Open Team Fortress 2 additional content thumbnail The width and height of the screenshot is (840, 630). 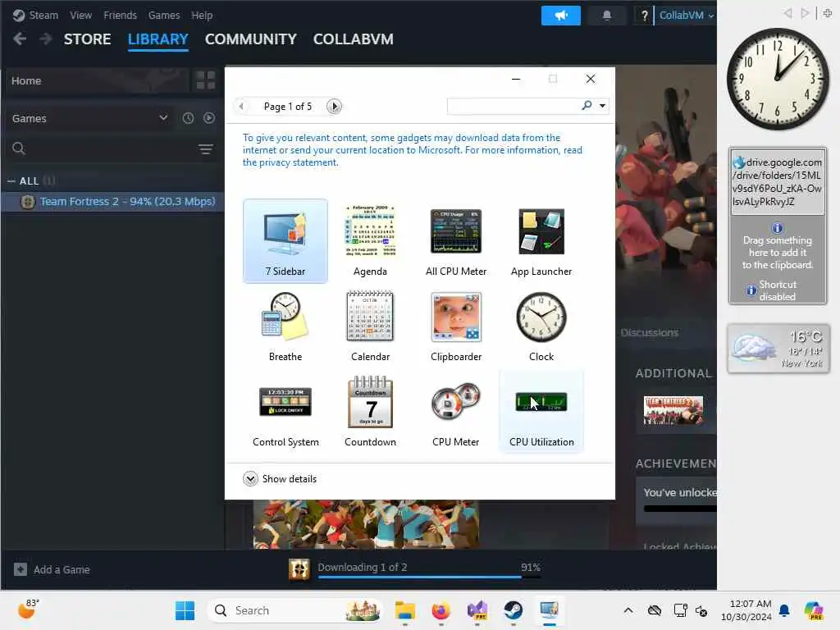673,410
